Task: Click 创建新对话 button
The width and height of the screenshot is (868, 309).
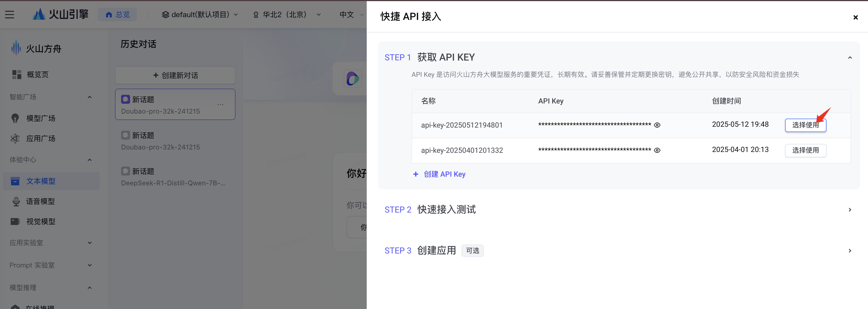Action: click(175, 75)
